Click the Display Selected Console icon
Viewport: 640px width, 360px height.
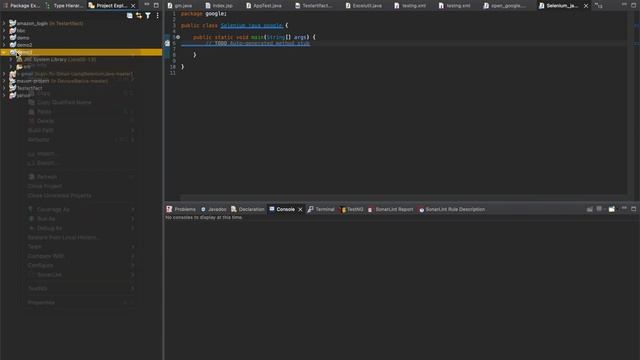[599, 209]
